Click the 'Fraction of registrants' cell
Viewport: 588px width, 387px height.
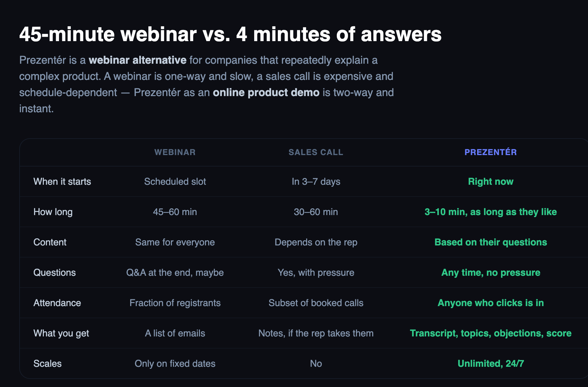click(x=175, y=303)
